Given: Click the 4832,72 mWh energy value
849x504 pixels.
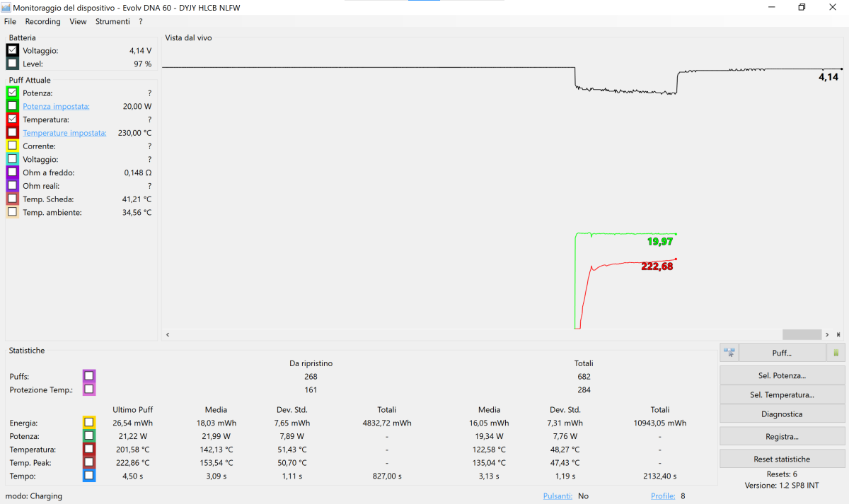Looking at the screenshot, I should 386,423.
